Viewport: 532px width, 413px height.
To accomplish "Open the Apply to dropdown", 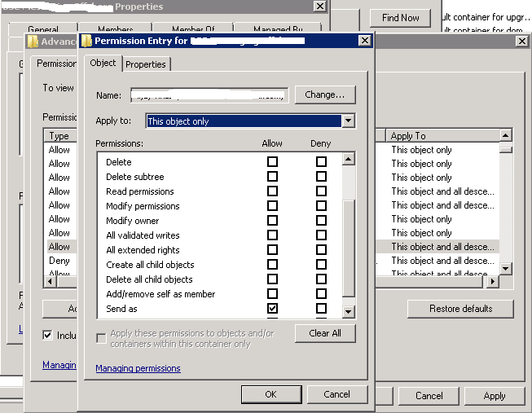I will (x=349, y=121).
